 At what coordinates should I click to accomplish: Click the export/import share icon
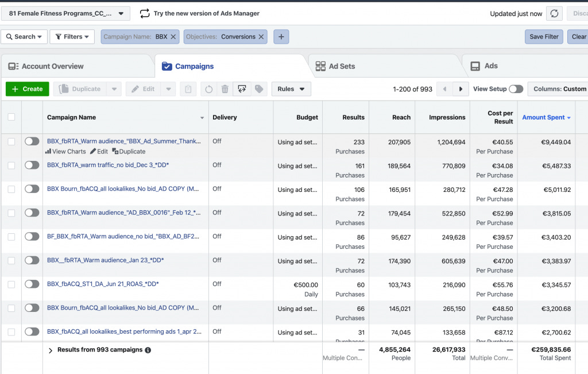(242, 89)
